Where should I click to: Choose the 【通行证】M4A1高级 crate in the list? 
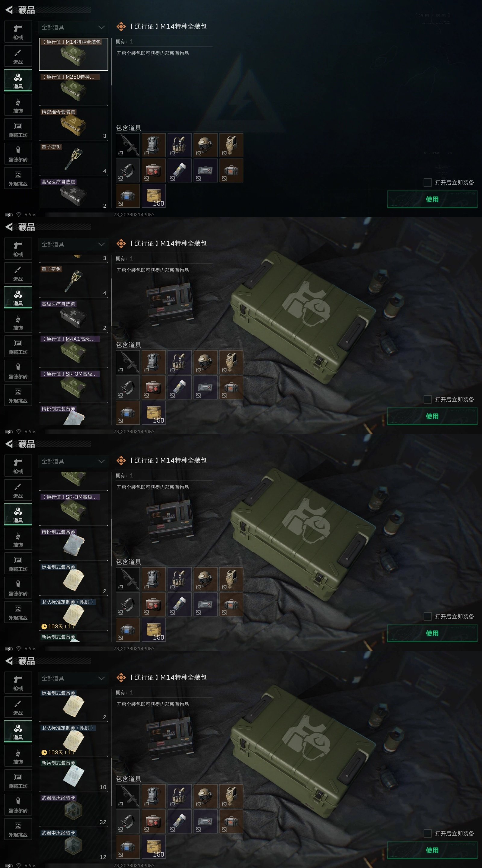pyautogui.click(x=74, y=351)
